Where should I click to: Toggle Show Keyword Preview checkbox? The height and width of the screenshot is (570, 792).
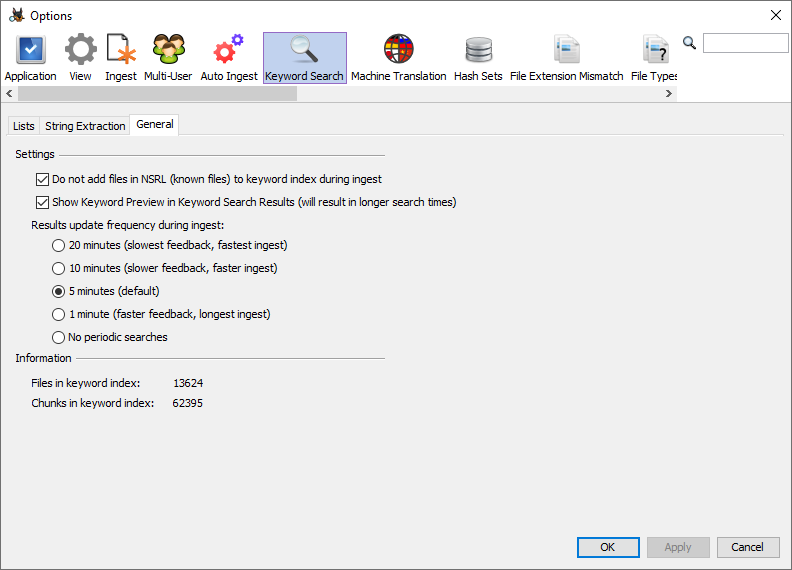click(42, 203)
